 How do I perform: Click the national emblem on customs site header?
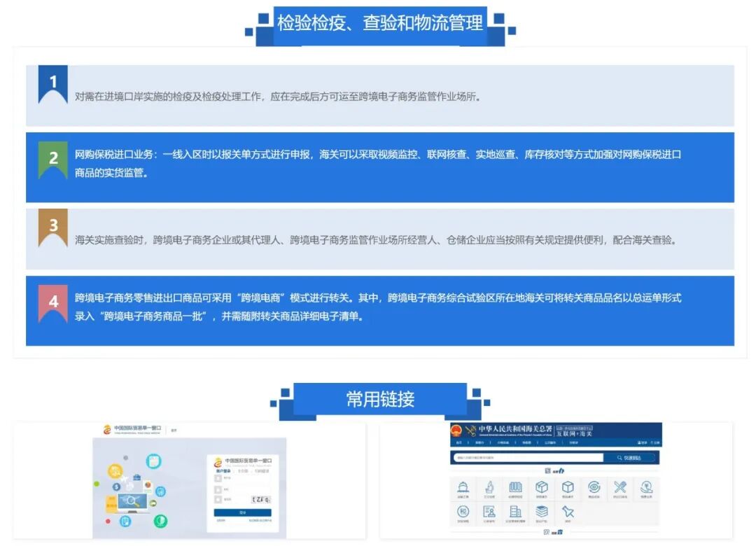(x=456, y=430)
